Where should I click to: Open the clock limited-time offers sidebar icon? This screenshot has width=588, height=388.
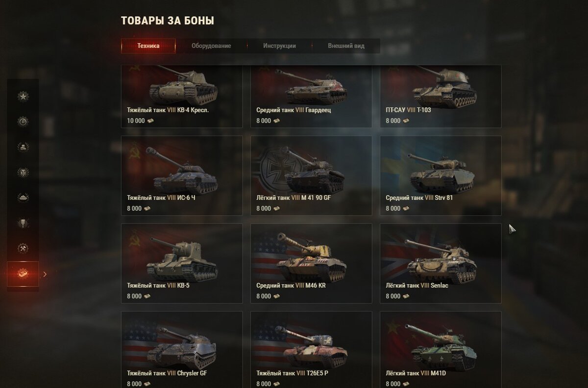tap(23, 122)
